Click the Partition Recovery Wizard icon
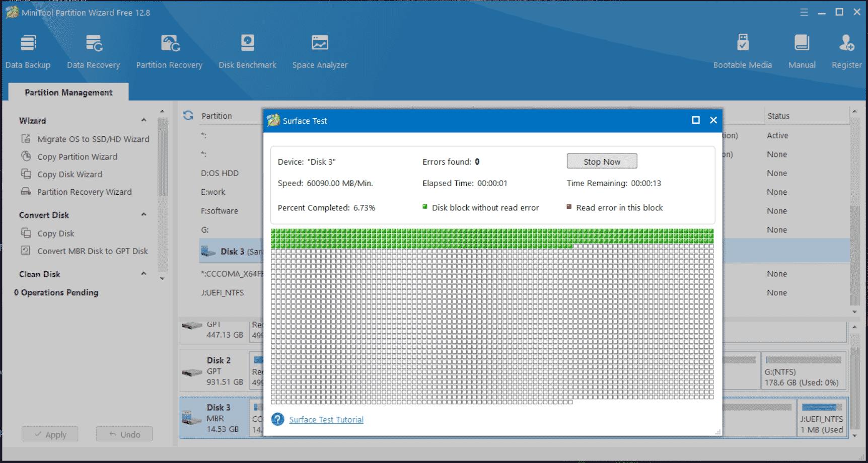This screenshot has height=463, width=868. tap(26, 191)
